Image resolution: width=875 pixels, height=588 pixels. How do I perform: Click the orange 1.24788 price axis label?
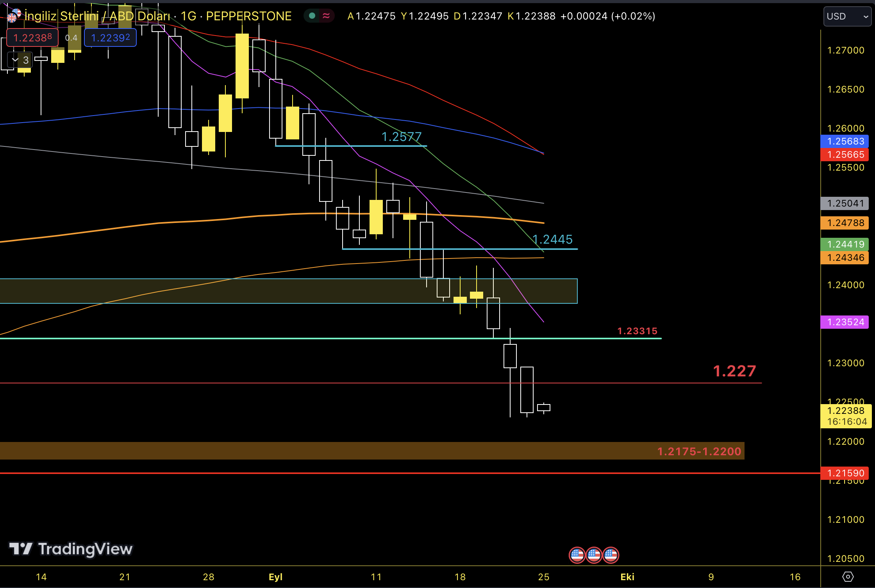pos(845,223)
